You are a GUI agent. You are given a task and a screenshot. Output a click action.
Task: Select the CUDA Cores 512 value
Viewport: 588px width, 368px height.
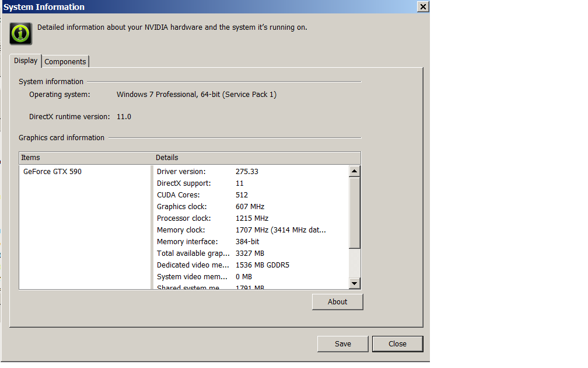242,195
